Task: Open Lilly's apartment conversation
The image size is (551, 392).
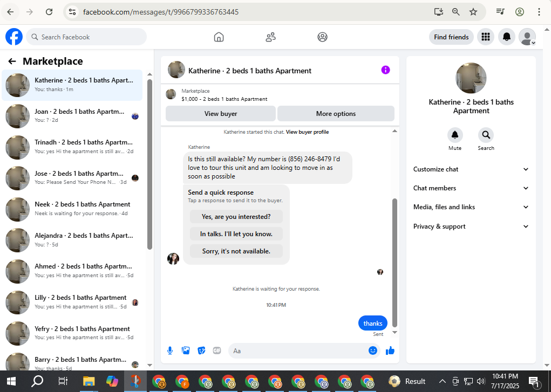Action: click(72, 302)
